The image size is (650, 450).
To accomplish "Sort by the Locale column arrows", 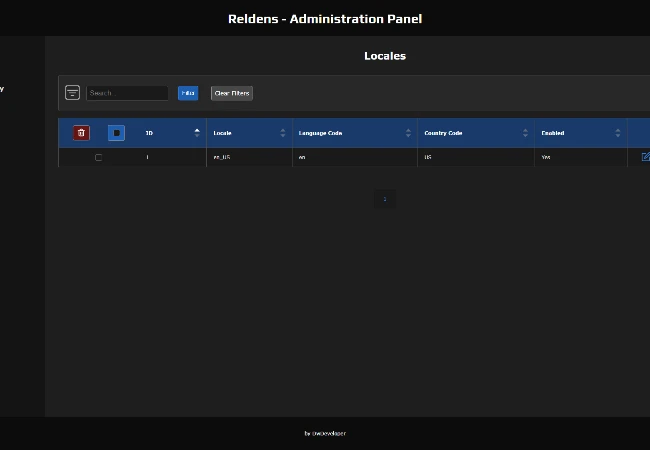I will pos(283,133).
